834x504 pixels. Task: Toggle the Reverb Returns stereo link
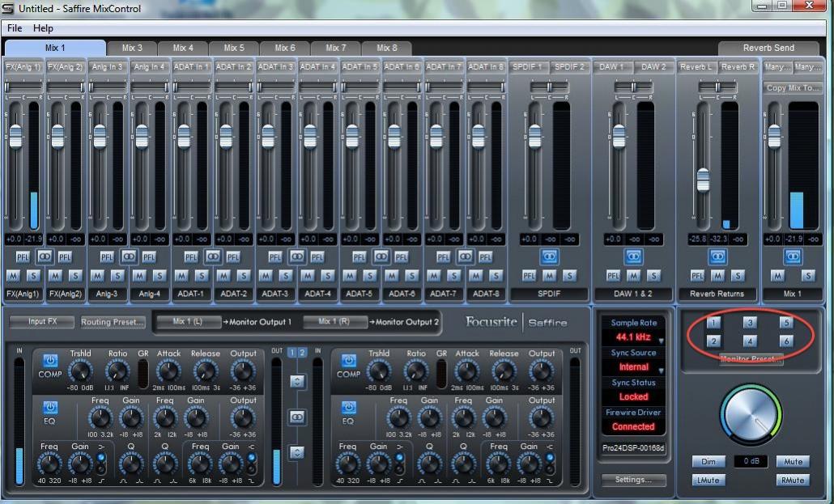[x=717, y=256]
